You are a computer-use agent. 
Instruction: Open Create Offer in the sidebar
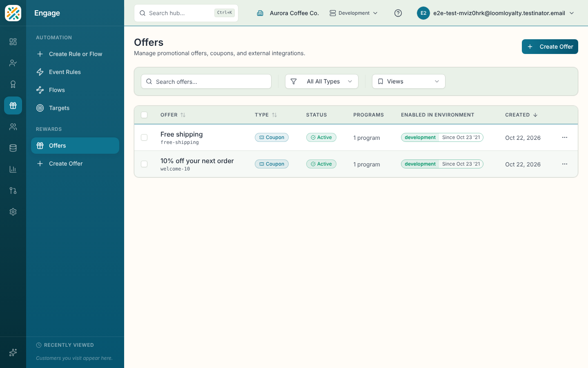pyautogui.click(x=75, y=164)
